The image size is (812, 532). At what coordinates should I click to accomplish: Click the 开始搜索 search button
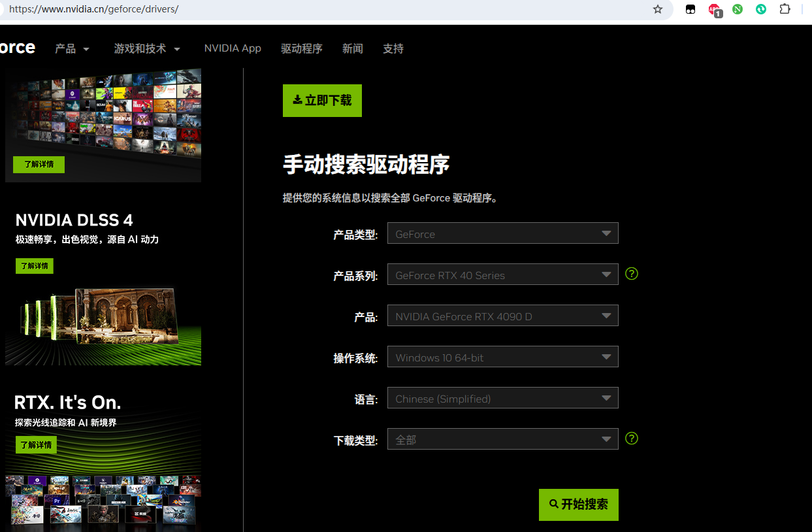pyautogui.click(x=578, y=505)
